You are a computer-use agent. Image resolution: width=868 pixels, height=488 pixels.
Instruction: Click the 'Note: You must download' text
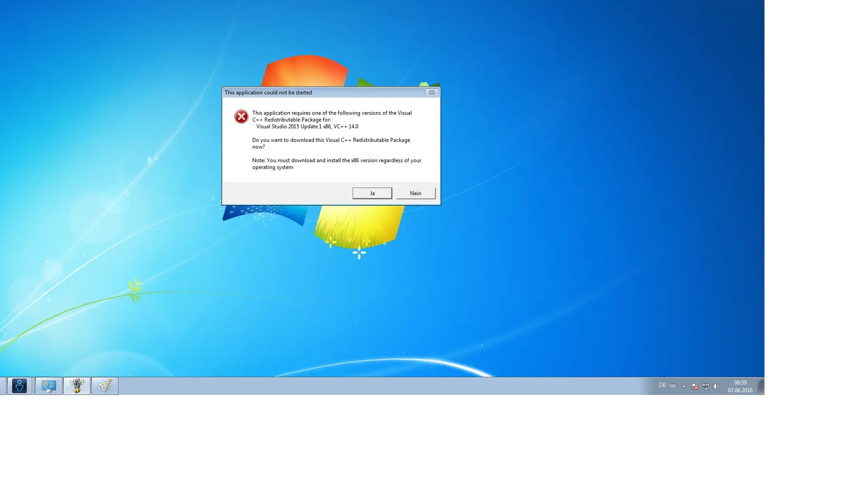coord(337,164)
